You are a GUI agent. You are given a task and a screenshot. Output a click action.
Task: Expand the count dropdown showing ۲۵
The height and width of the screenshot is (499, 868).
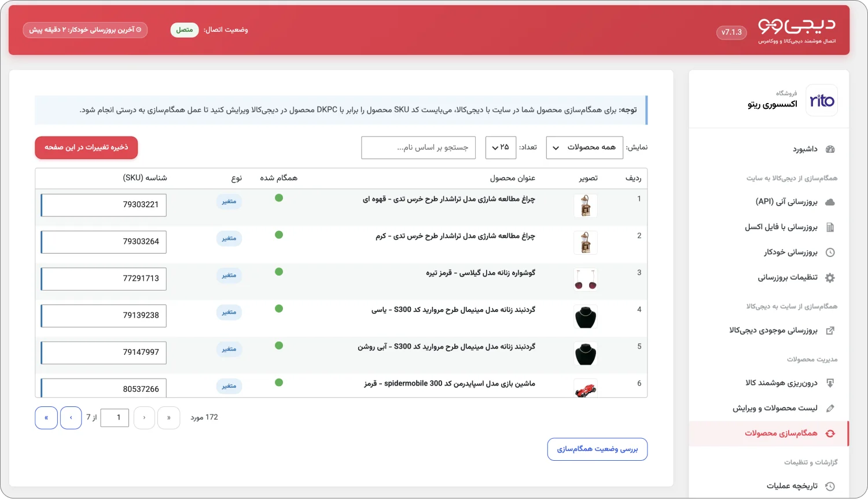(501, 148)
